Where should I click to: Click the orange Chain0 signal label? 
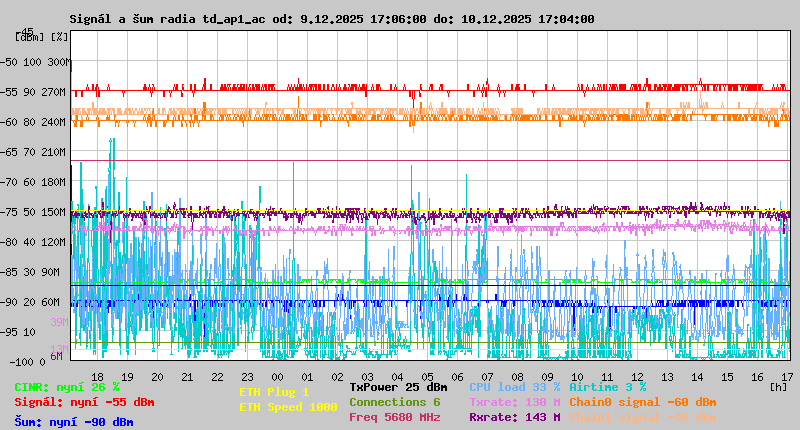[x=642, y=401]
